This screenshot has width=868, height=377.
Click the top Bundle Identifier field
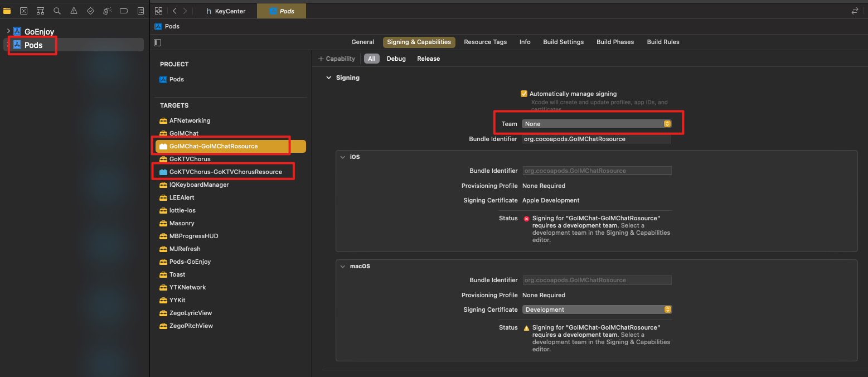click(x=597, y=139)
